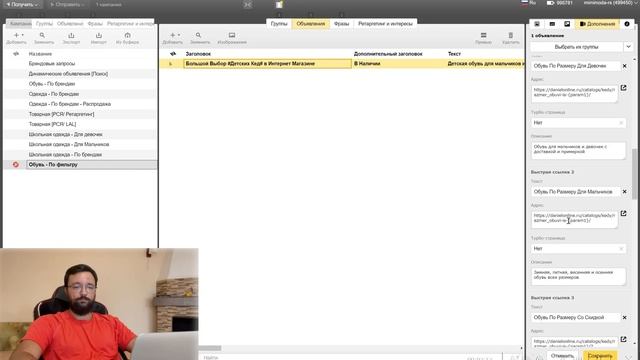
Task: Open info icon tab in editor panel
Action: pos(627,24)
